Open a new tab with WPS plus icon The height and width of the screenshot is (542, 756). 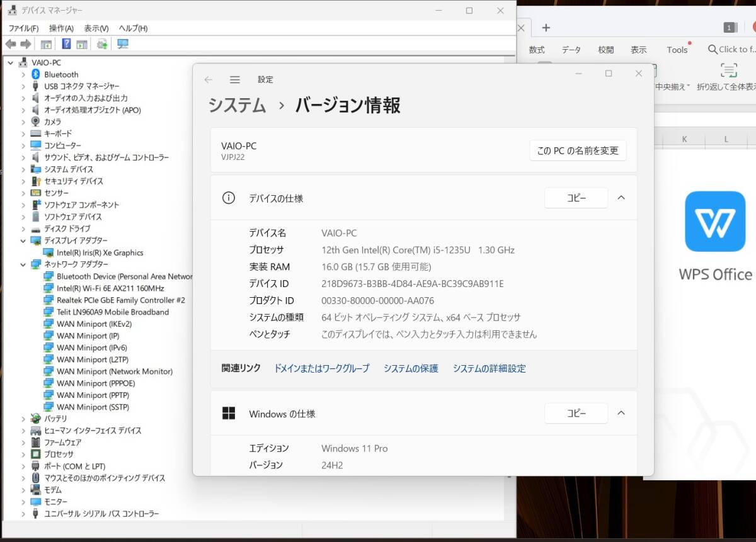(546, 28)
